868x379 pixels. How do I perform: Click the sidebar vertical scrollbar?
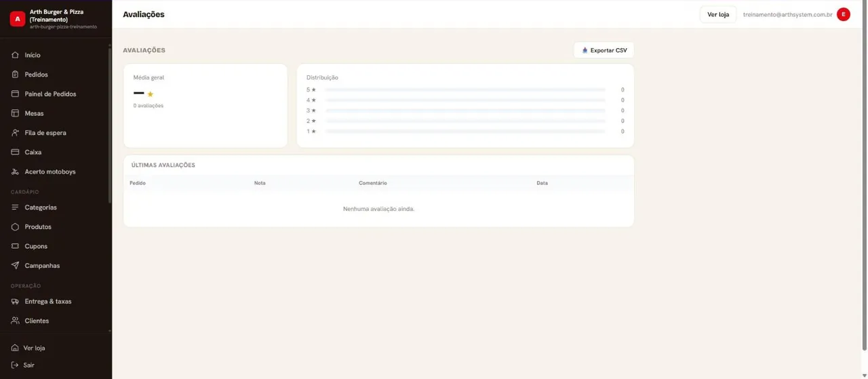tap(109, 125)
